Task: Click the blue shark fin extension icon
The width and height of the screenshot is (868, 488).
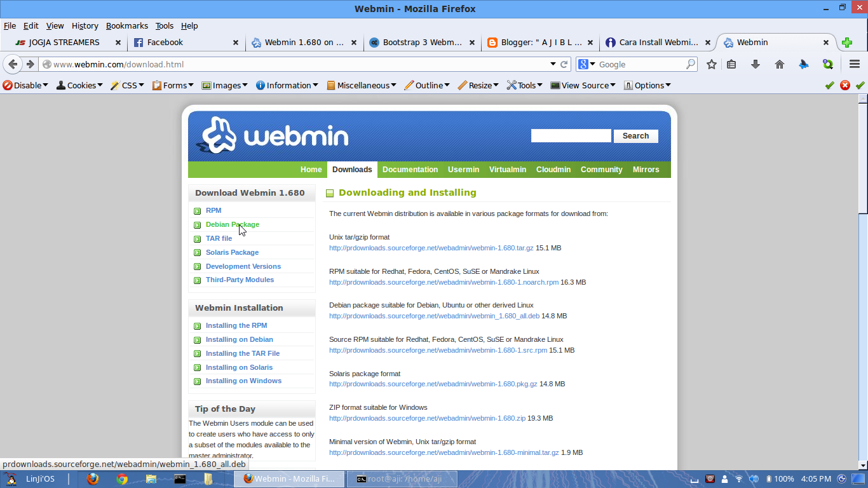Action: (804, 64)
